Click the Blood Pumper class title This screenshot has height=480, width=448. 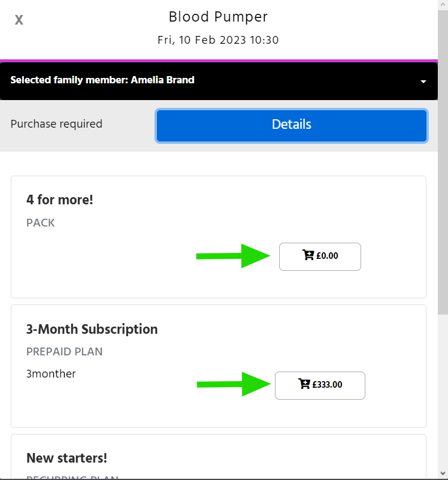click(218, 17)
